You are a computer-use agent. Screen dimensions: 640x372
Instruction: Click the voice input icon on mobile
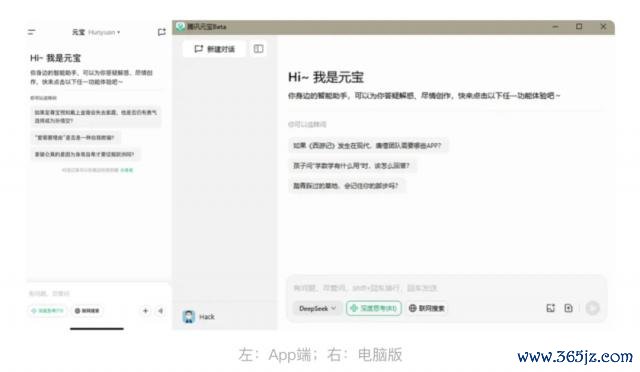pos(161,311)
